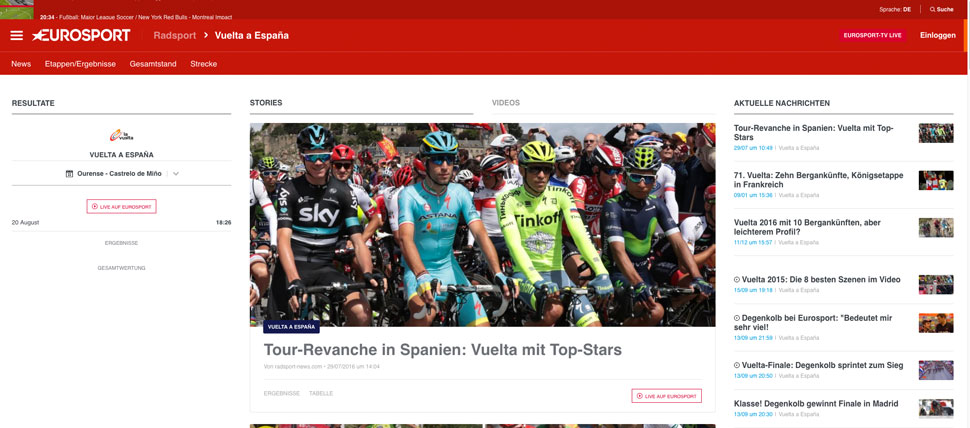Switch to the Videos tab
This screenshot has width=970, height=428.
tap(506, 103)
